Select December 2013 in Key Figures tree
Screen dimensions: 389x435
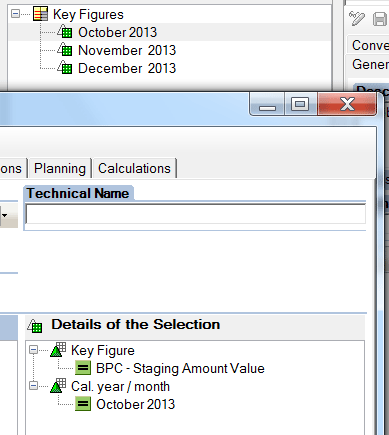coord(127,68)
